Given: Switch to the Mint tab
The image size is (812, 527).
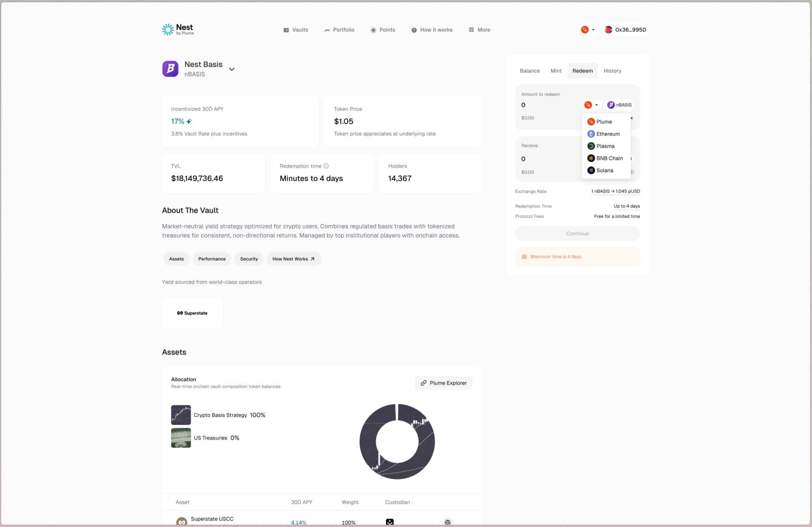Looking at the screenshot, I should (x=556, y=71).
